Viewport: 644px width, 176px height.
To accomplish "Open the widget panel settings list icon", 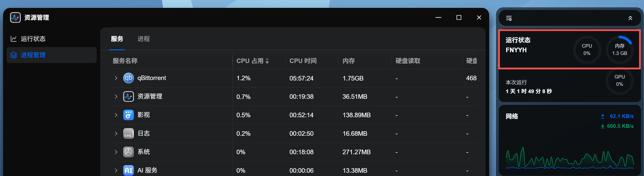I will point(509,18).
